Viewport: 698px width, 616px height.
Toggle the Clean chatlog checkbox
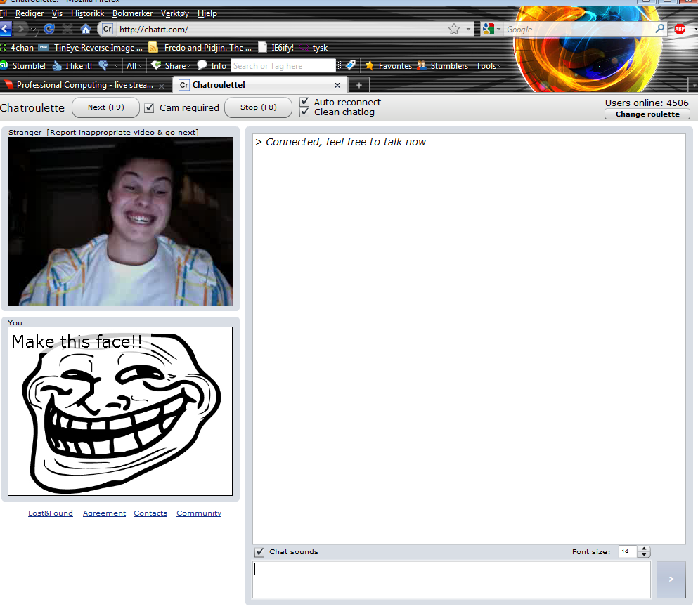click(304, 112)
